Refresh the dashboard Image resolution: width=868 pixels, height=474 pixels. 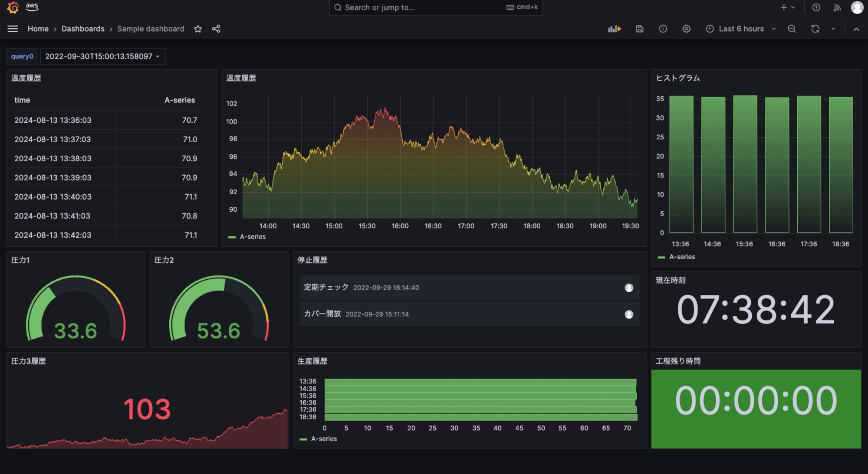pos(815,29)
